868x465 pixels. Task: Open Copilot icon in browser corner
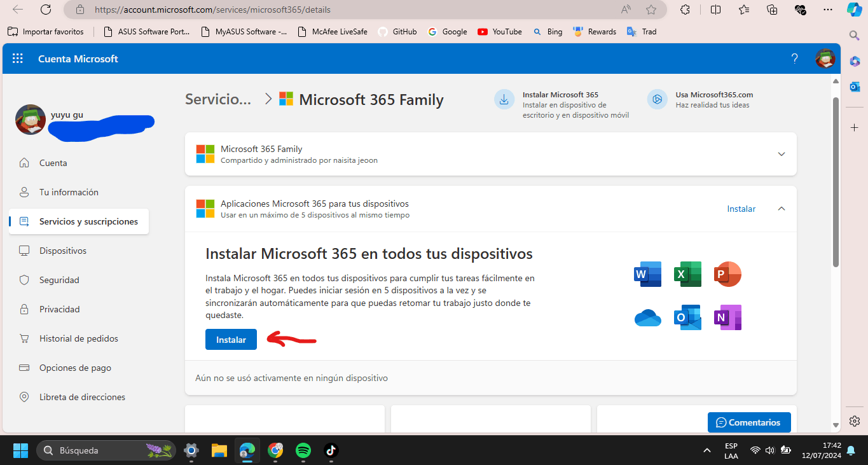[855, 10]
